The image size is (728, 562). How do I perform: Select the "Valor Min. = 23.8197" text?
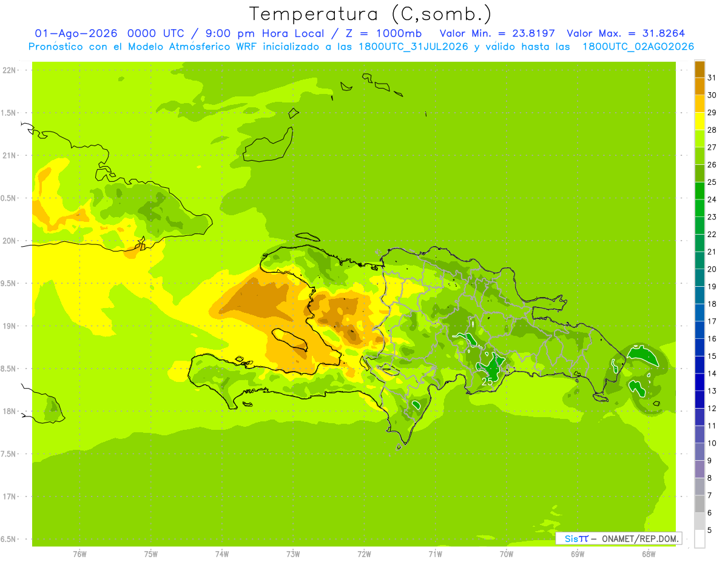tap(497, 33)
